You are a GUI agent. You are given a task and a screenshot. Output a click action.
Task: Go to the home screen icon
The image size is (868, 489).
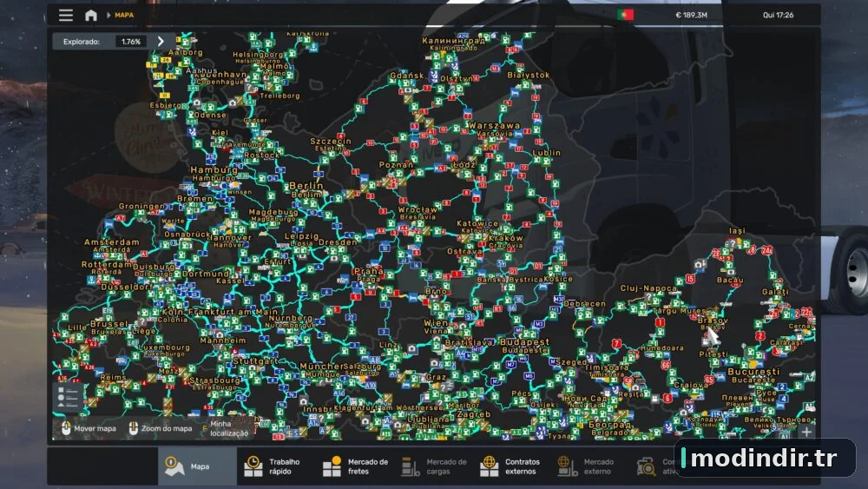tap(91, 15)
